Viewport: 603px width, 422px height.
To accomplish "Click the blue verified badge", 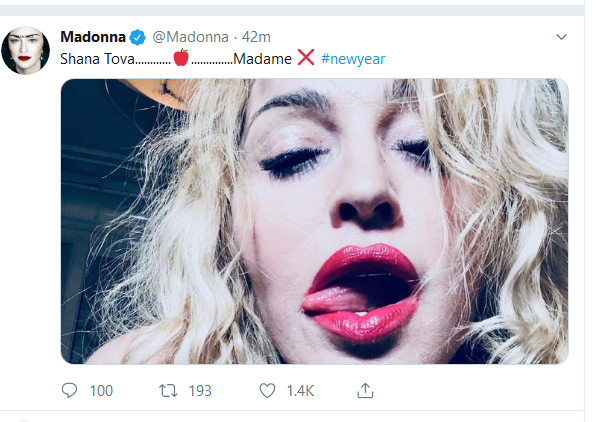I will pos(138,37).
